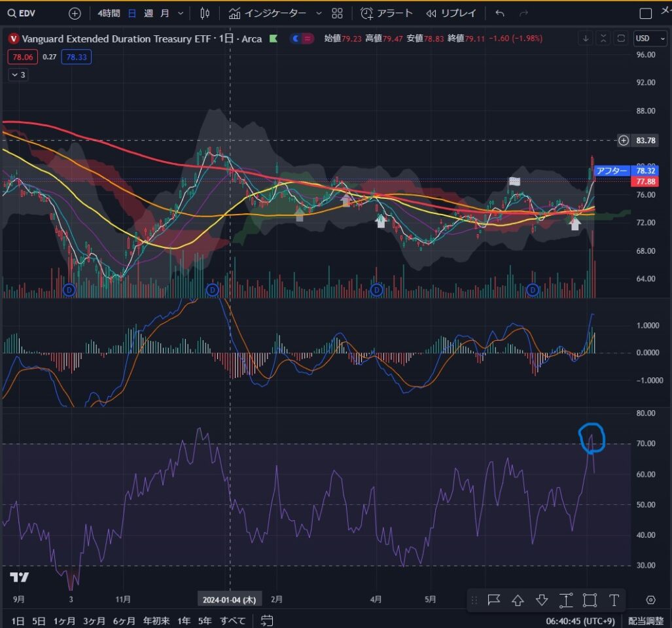The width and height of the screenshot is (672, 628).
Task: Move the pane down with the arrow icon
Action: tap(586, 39)
